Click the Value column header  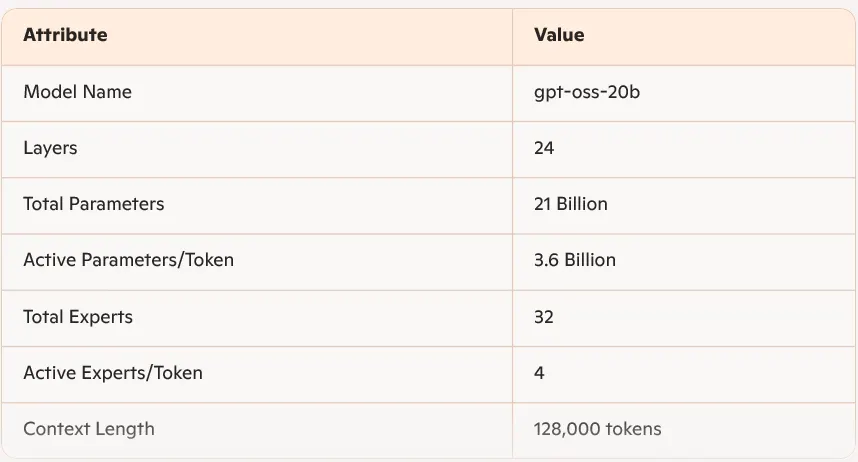(559, 35)
